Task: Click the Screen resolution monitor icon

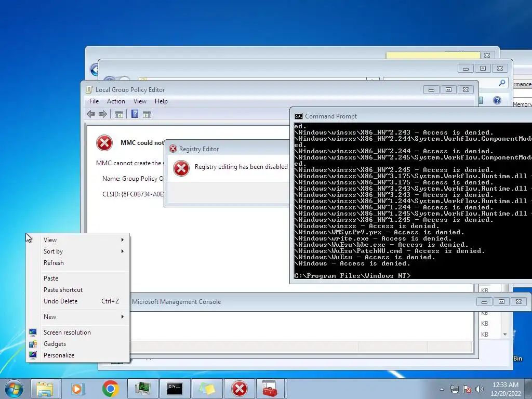Action: [x=33, y=332]
